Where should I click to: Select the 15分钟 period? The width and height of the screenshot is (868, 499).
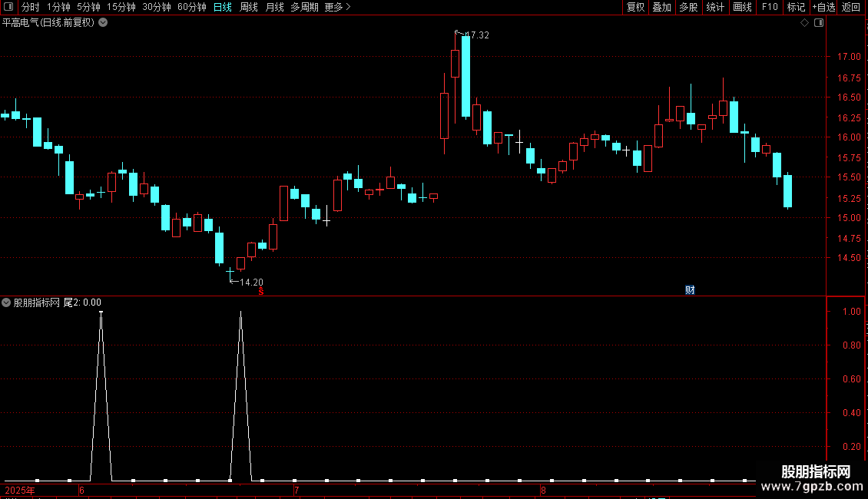point(121,7)
